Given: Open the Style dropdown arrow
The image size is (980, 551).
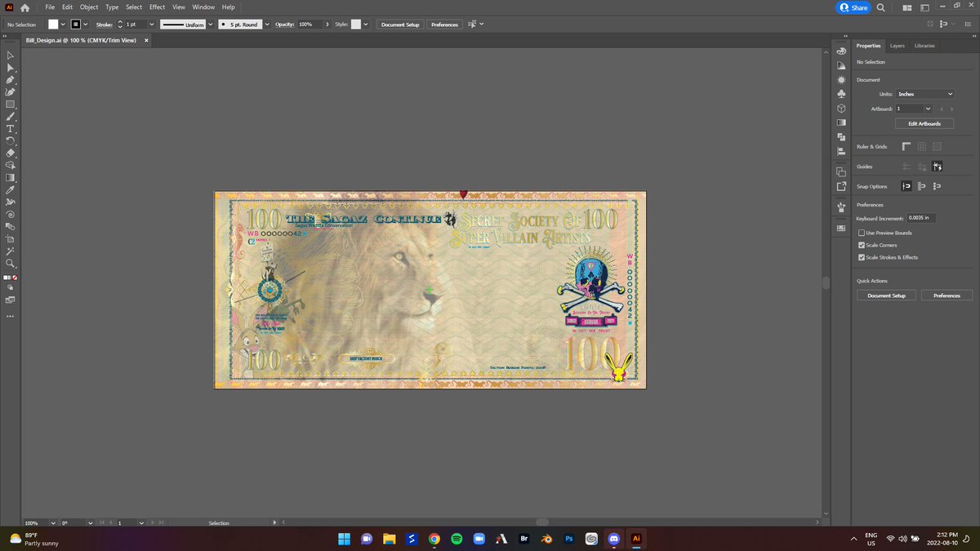Looking at the screenshot, I should [x=366, y=24].
